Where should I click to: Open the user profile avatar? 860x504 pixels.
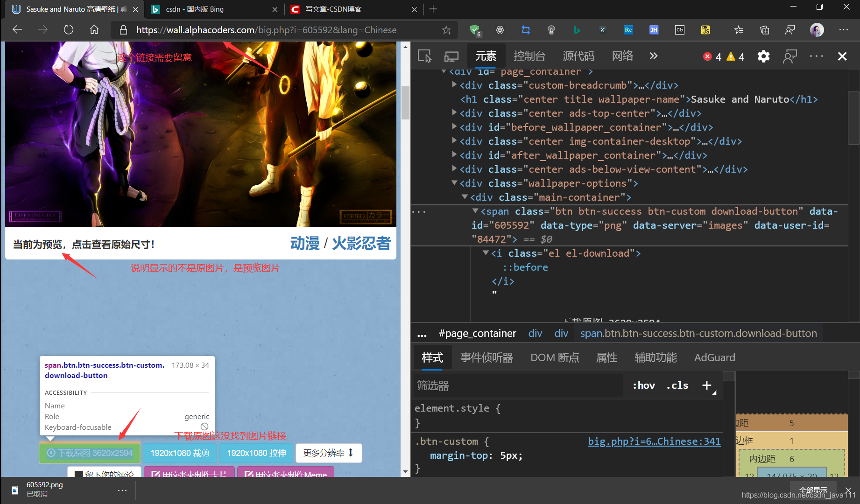(817, 30)
